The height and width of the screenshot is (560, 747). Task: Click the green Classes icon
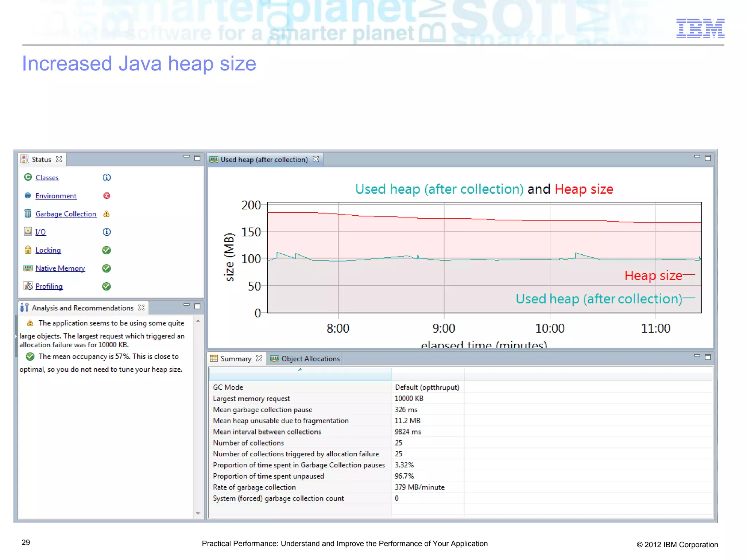28,177
